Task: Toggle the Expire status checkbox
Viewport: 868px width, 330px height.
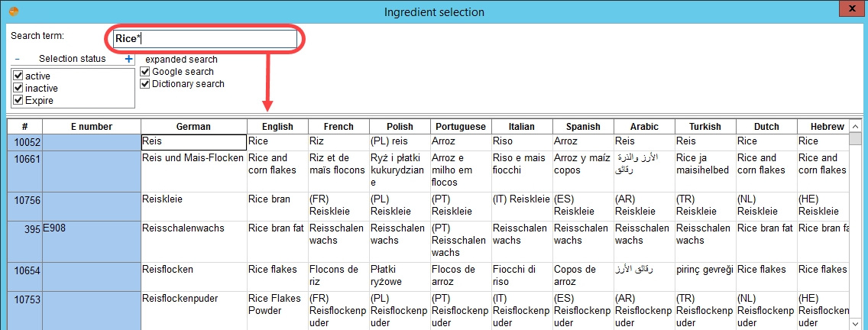Action: (x=17, y=100)
